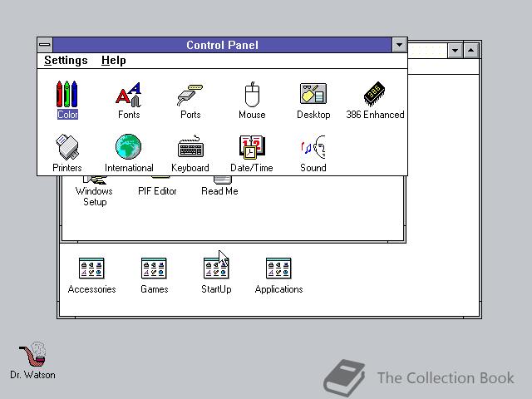Click the Windows Setup label
Image resolution: width=532 pixels, height=399 pixels.
[94, 196]
